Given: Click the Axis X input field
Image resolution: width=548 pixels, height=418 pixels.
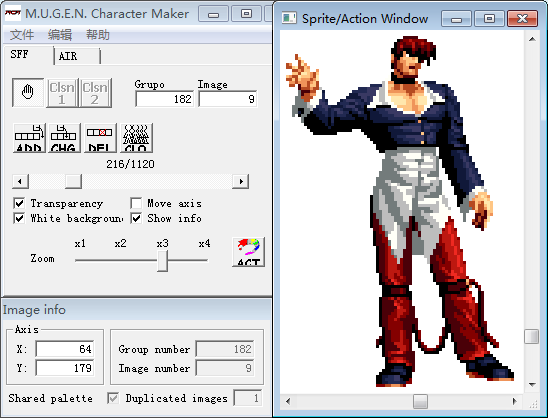Looking at the screenshot, I should [65, 349].
